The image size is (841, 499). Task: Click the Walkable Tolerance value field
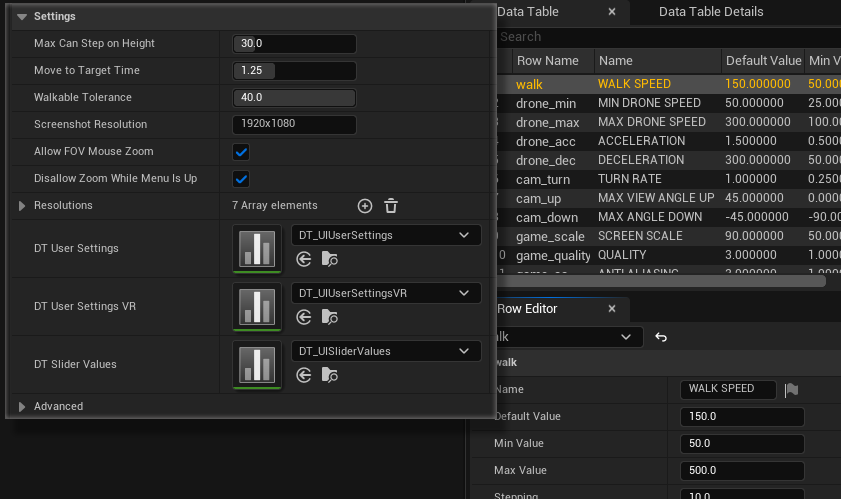[x=294, y=97]
